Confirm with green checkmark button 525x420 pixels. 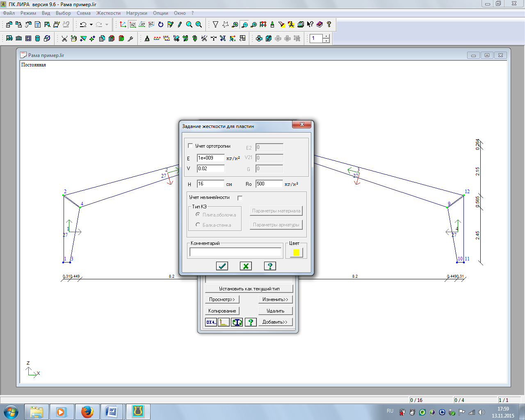click(222, 266)
